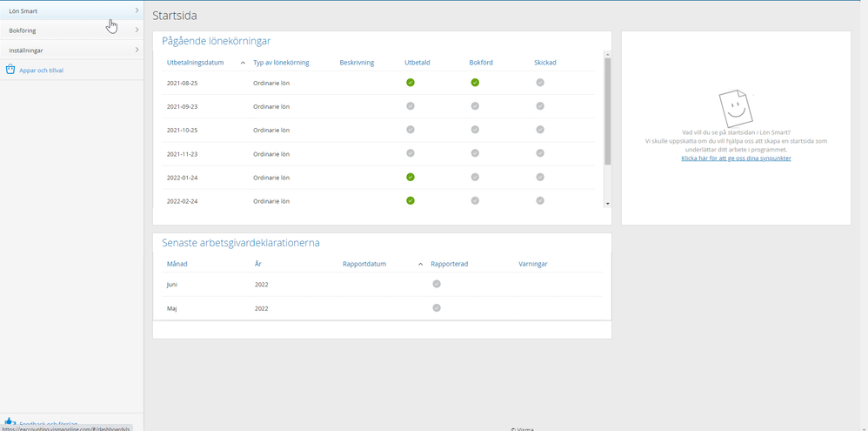Click green Bokförd checkmark for 2021-08-25

pyautogui.click(x=475, y=83)
